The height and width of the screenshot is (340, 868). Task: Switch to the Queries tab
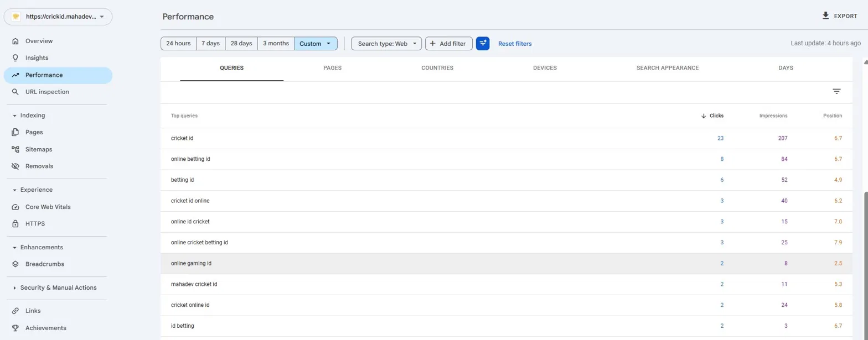tap(231, 68)
